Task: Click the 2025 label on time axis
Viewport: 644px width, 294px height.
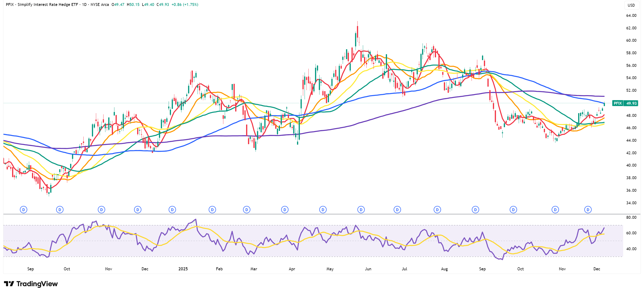Action: pos(183,269)
